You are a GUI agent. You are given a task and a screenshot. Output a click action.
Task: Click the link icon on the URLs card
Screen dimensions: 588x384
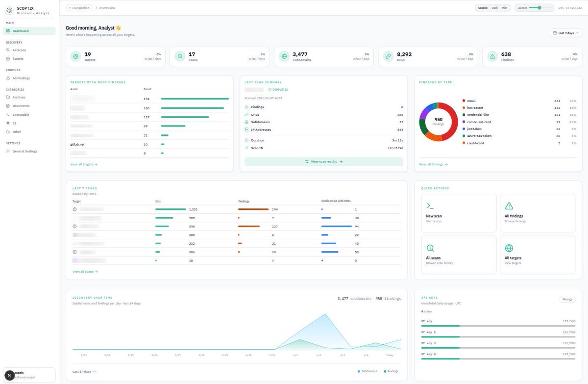pos(388,56)
